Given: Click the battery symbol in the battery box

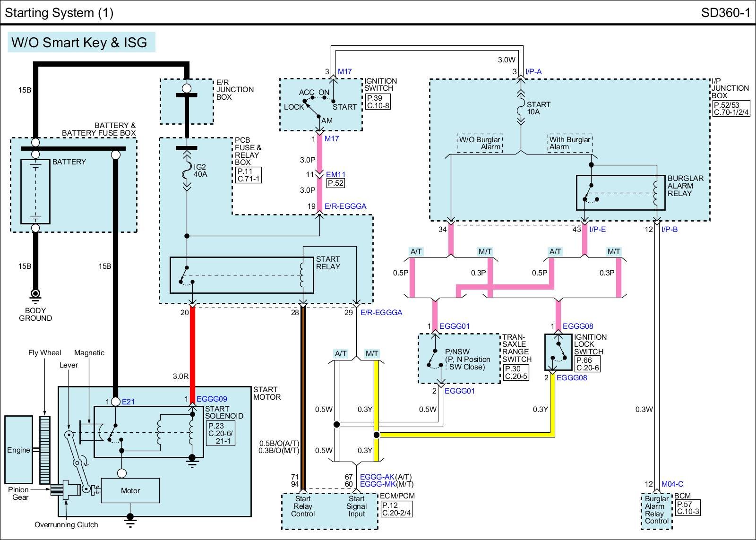Looking at the screenshot, I should (35, 191).
